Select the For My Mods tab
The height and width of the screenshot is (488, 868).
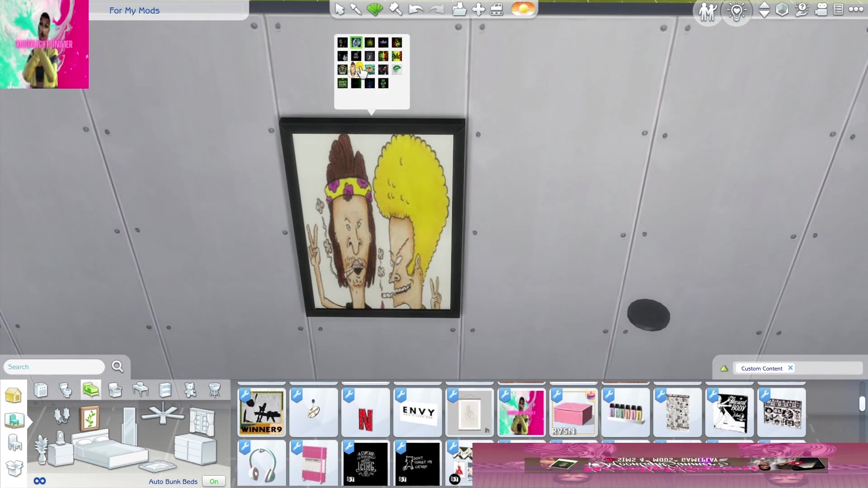[134, 10]
